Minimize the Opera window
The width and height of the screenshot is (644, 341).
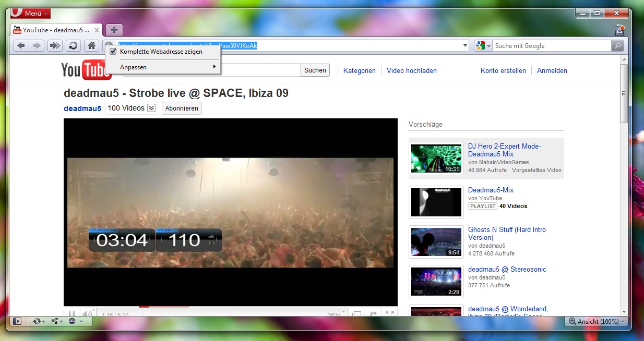[x=583, y=13]
